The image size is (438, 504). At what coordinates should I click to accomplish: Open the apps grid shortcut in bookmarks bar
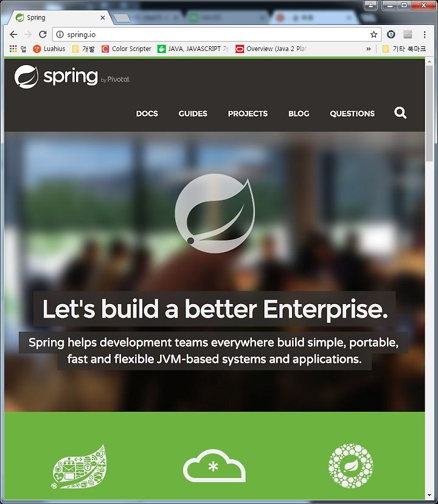(13, 49)
